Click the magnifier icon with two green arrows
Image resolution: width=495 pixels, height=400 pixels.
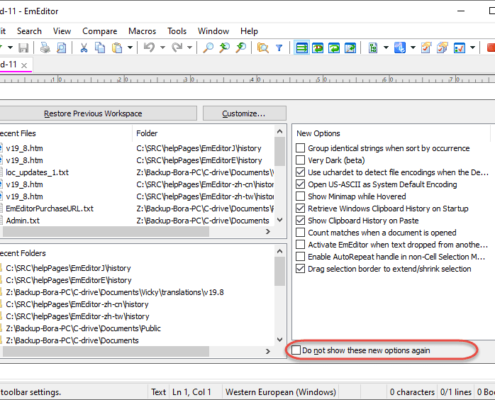[x=225, y=48]
